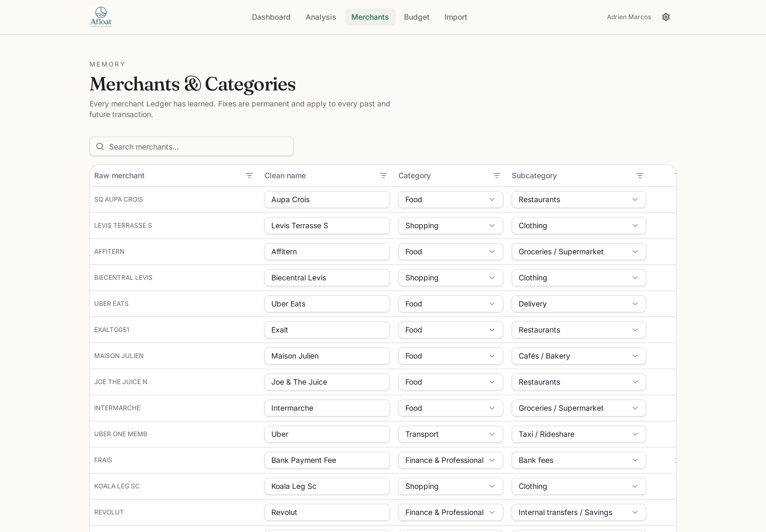Click raw merchant text REVOLUT
The width and height of the screenshot is (766, 532).
coord(109,512)
